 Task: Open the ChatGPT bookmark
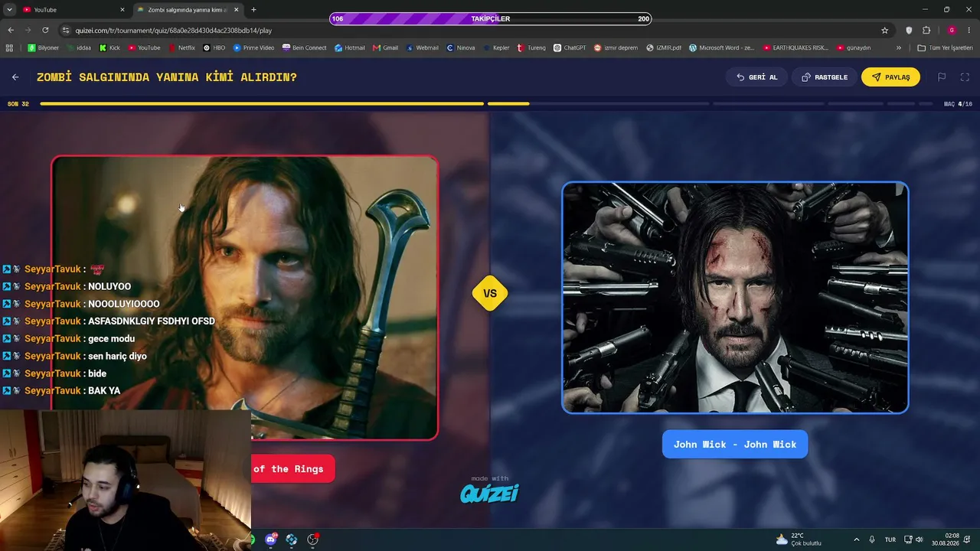pos(570,47)
